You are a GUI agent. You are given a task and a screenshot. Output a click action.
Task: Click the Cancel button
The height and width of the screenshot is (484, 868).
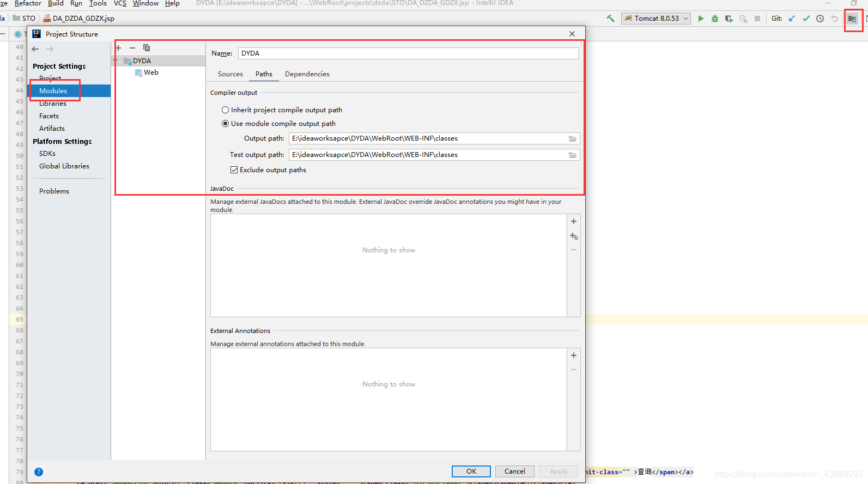pyautogui.click(x=515, y=471)
